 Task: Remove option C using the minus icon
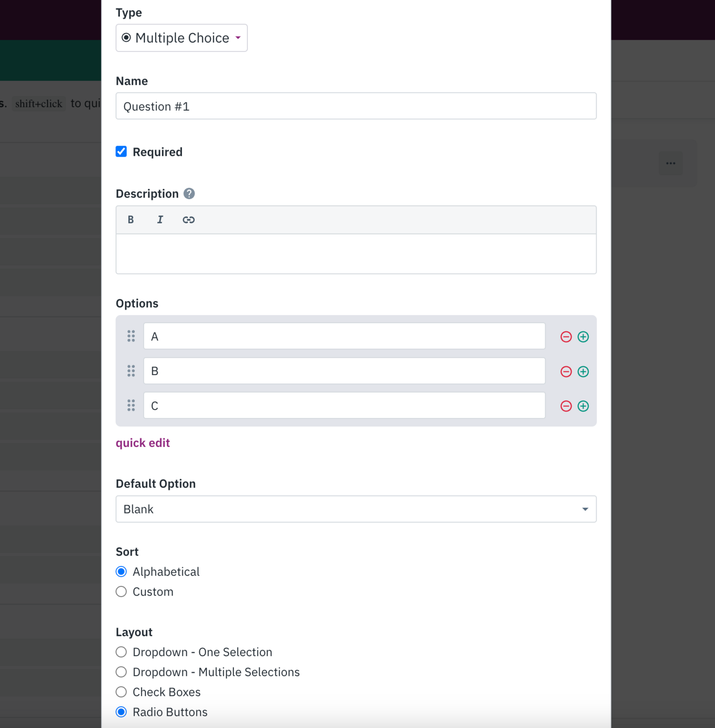tap(566, 406)
